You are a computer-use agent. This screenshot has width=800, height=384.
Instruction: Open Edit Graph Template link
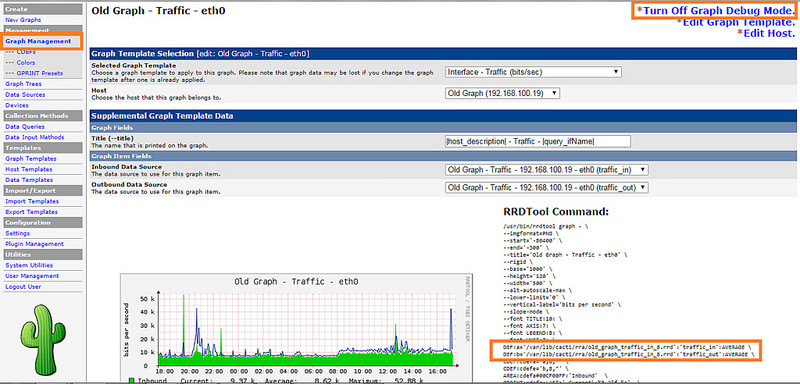pyautogui.click(x=735, y=22)
